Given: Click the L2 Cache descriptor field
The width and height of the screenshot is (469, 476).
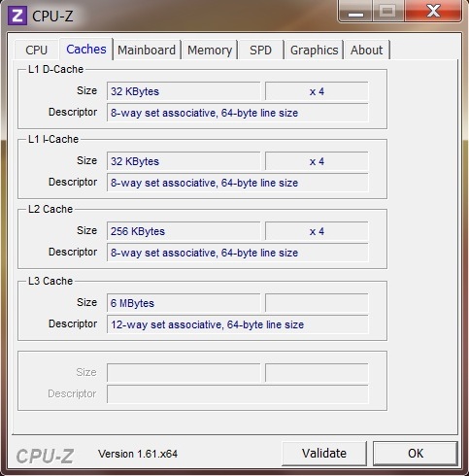Looking at the screenshot, I should pyautogui.click(x=237, y=253).
